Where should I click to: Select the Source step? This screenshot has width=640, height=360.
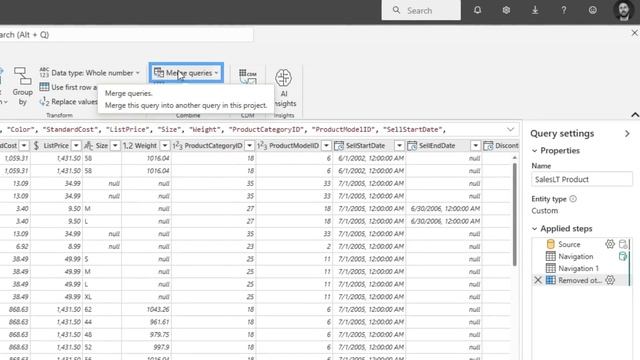(569, 244)
